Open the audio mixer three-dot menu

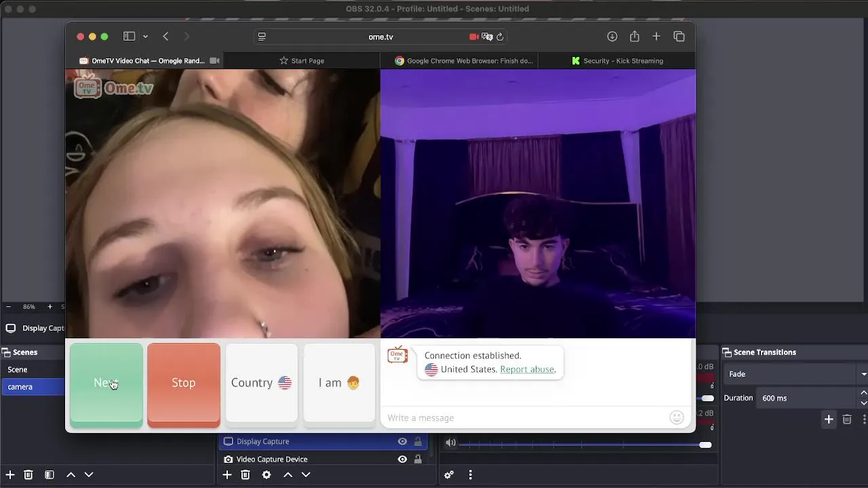pos(470,475)
